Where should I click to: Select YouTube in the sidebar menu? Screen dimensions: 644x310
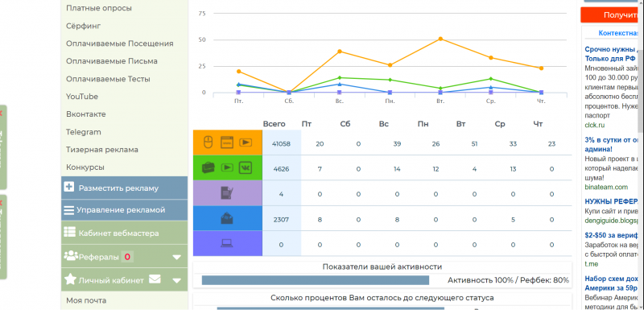(x=82, y=97)
